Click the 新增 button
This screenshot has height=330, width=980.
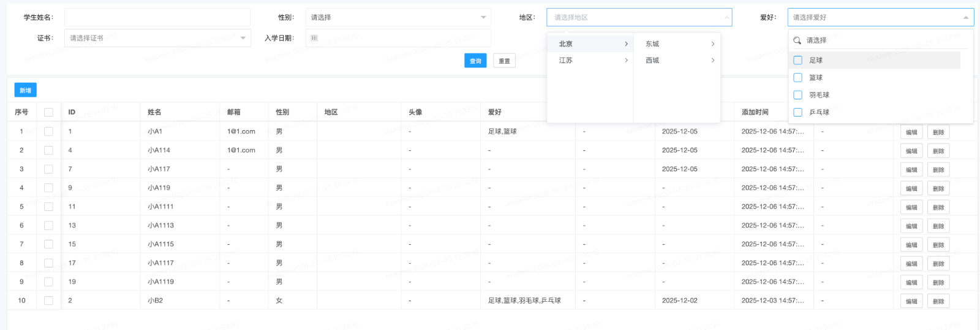[x=25, y=90]
